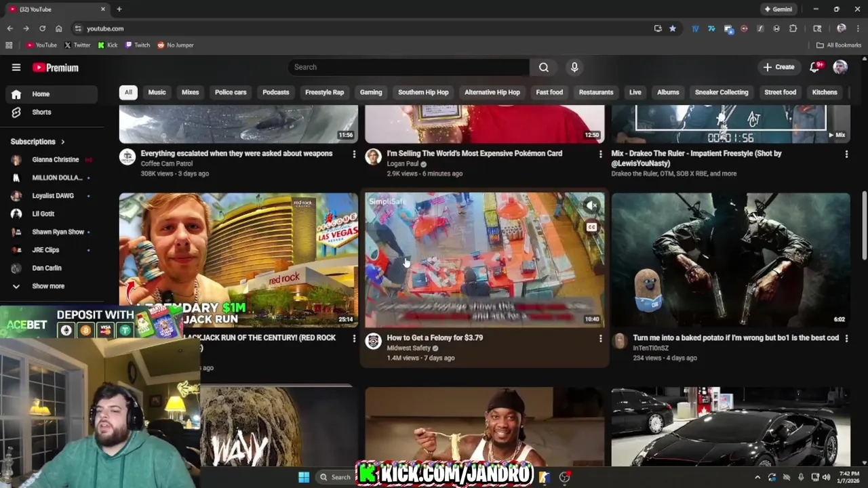
Task: Click the install app icon in address bar
Action: tap(658, 28)
